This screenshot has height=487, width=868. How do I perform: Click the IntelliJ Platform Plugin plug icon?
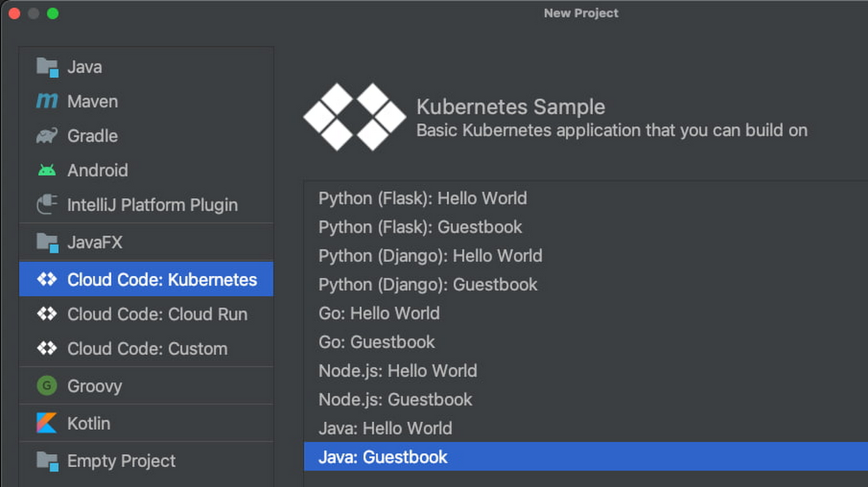coord(47,204)
